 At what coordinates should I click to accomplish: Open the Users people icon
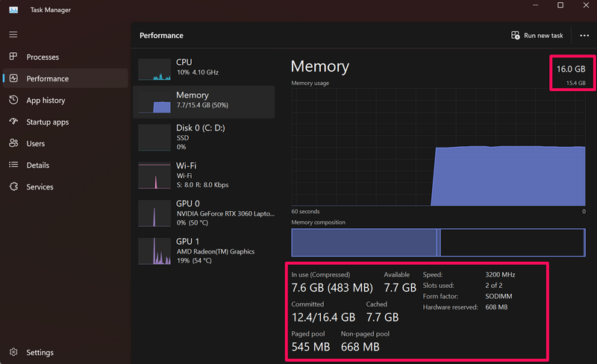(13, 143)
